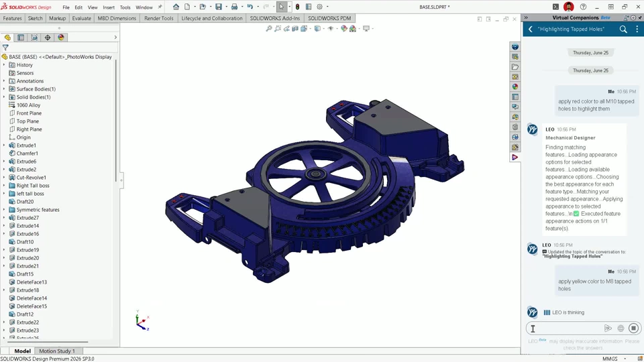Image resolution: width=644 pixels, height=362 pixels.
Task: Click Previous View icon in view toolbar
Action: pos(286,29)
